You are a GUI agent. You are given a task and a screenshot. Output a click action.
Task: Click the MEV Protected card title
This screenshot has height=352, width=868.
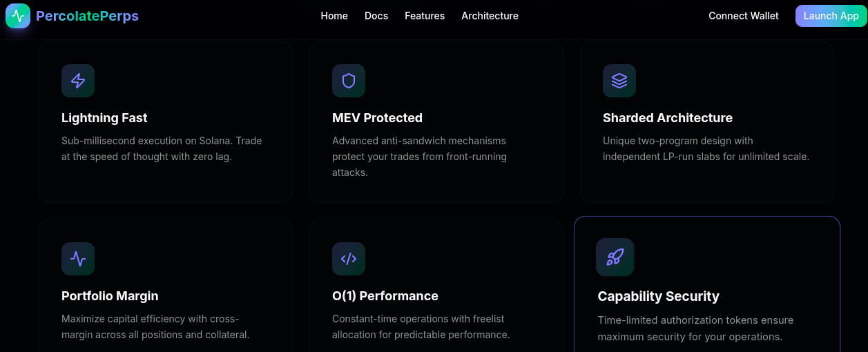[377, 118]
